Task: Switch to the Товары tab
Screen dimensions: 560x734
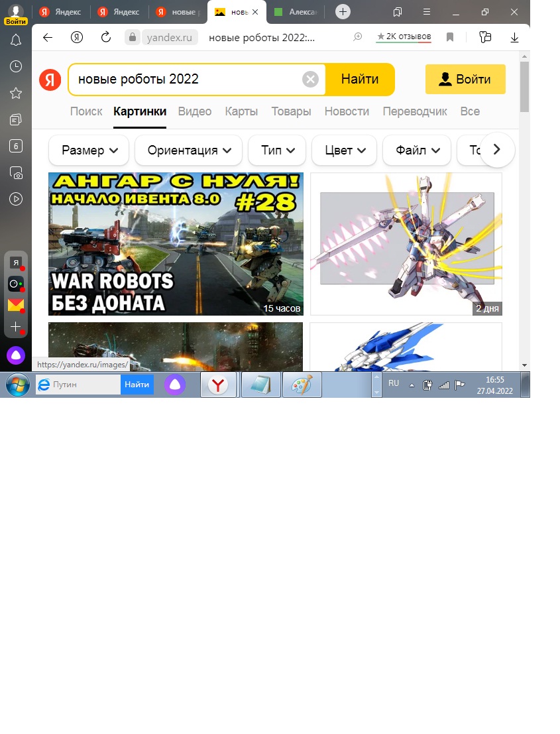Action: pos(292,111)
